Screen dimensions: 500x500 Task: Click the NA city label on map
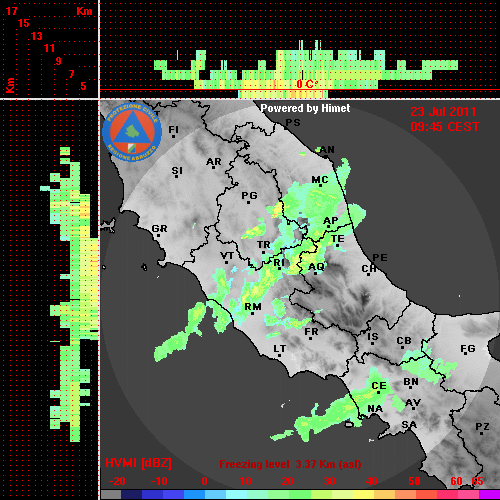pos(375,409)
